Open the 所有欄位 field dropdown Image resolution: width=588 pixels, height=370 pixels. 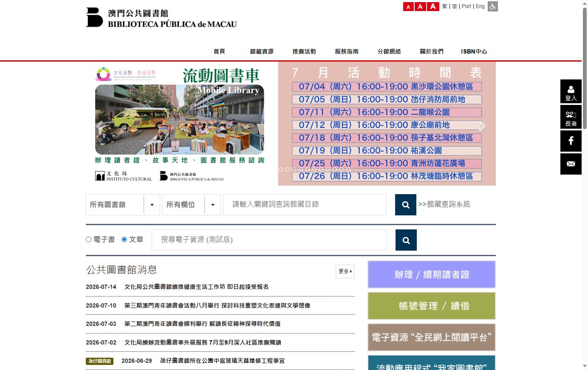(192, 205)
